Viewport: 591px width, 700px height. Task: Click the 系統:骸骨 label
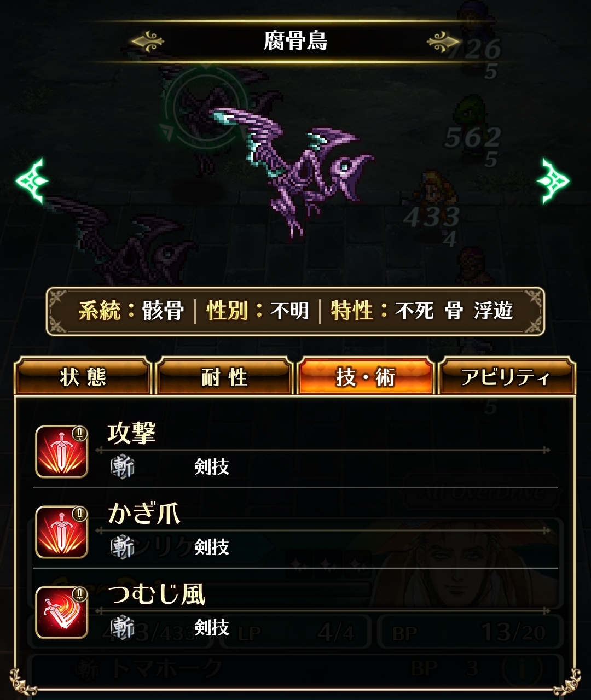(131, 311)
